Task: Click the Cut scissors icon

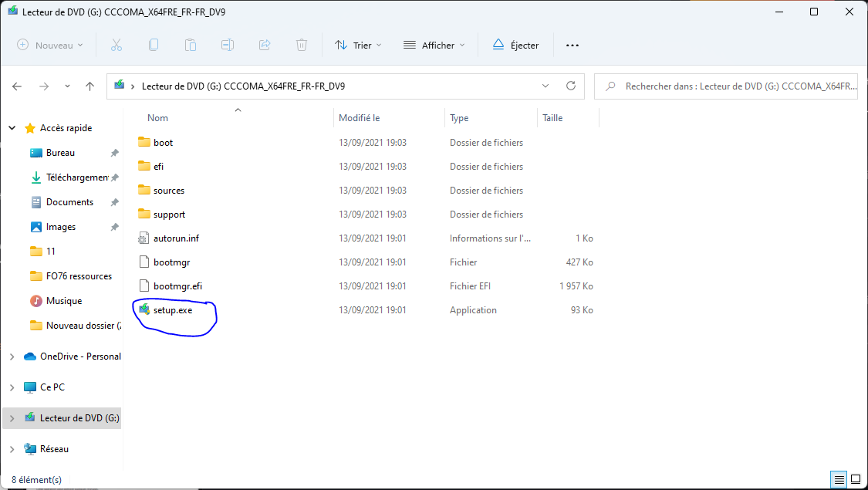Action: click(117, 46)
